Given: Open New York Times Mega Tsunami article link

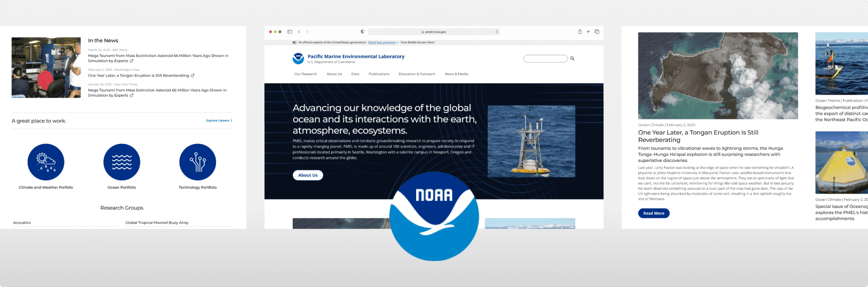Looking at the screenshot, I should coord(157,93).
